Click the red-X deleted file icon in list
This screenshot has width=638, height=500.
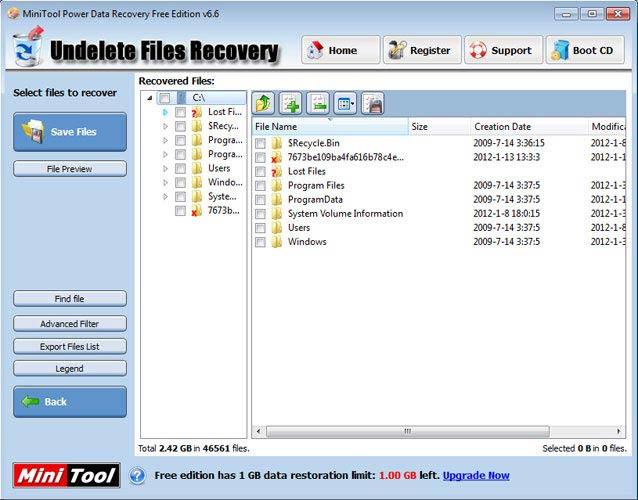tap(277, 157)
